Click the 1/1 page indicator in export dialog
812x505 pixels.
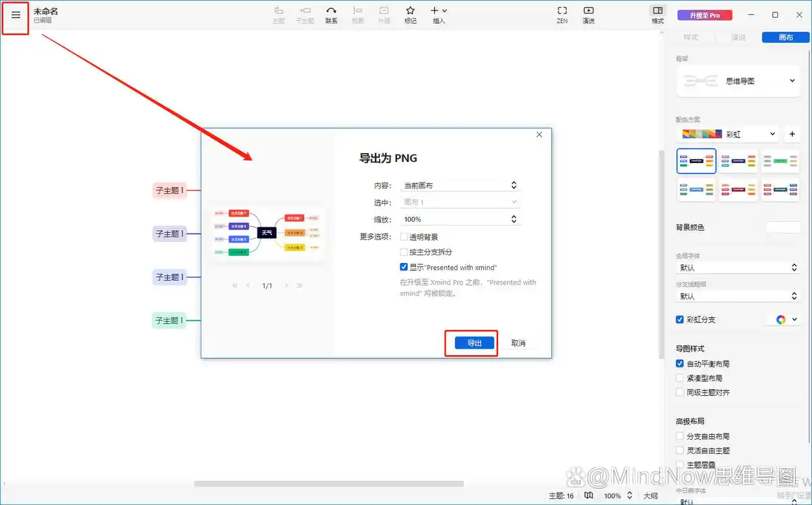click(x=267, y=286)
